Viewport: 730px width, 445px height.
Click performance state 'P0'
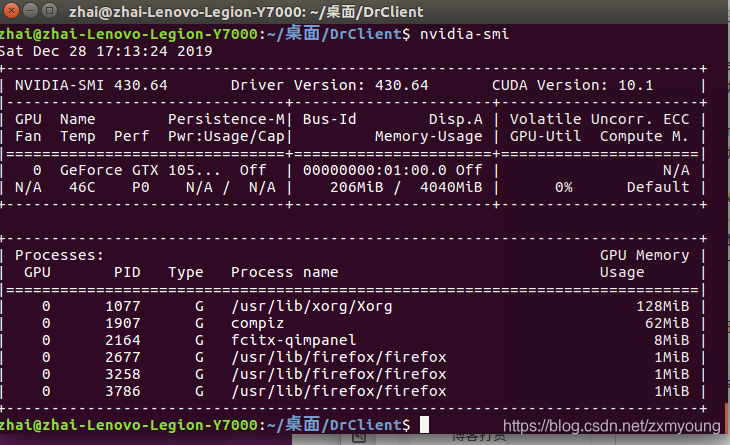pyautogui.click(x=141, y=187)
